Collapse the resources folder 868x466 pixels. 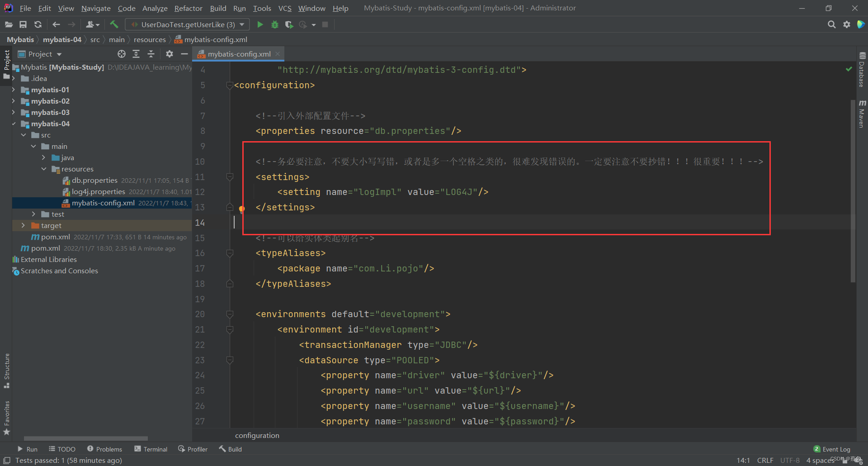click(44, 169)
